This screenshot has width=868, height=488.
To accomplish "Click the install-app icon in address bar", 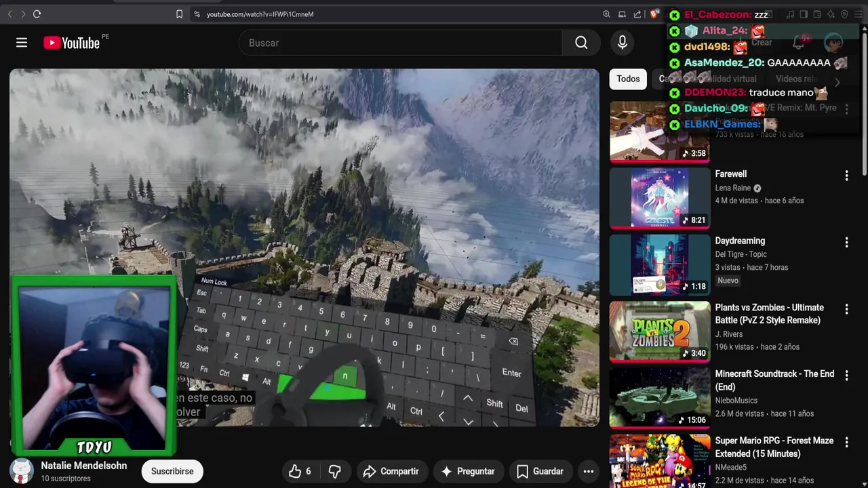I will pyautogui.click(x=622, y=14).
